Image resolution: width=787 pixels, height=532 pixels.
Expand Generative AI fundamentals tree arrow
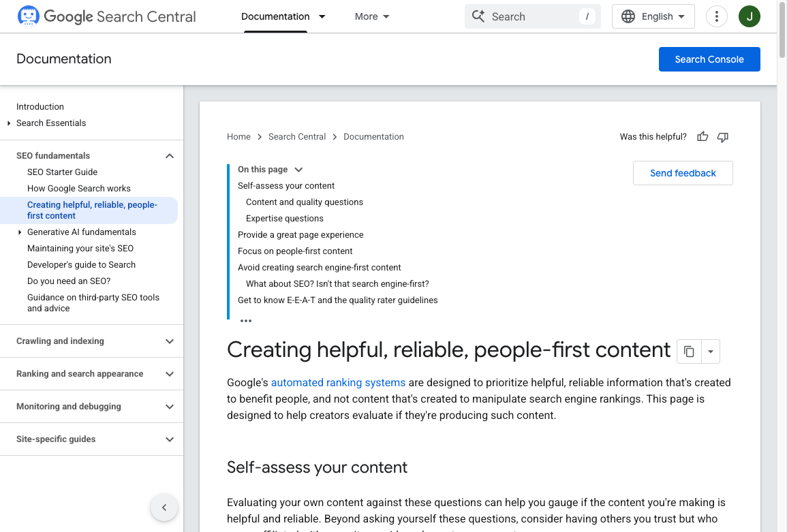(20, 232)
